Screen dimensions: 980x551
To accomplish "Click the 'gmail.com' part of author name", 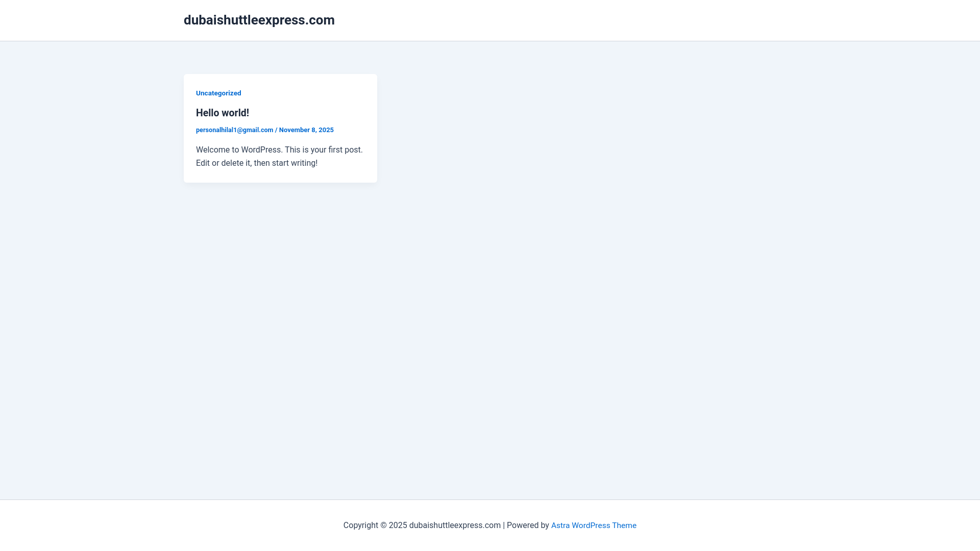I will pyautogui.click(x=258, y=130).
